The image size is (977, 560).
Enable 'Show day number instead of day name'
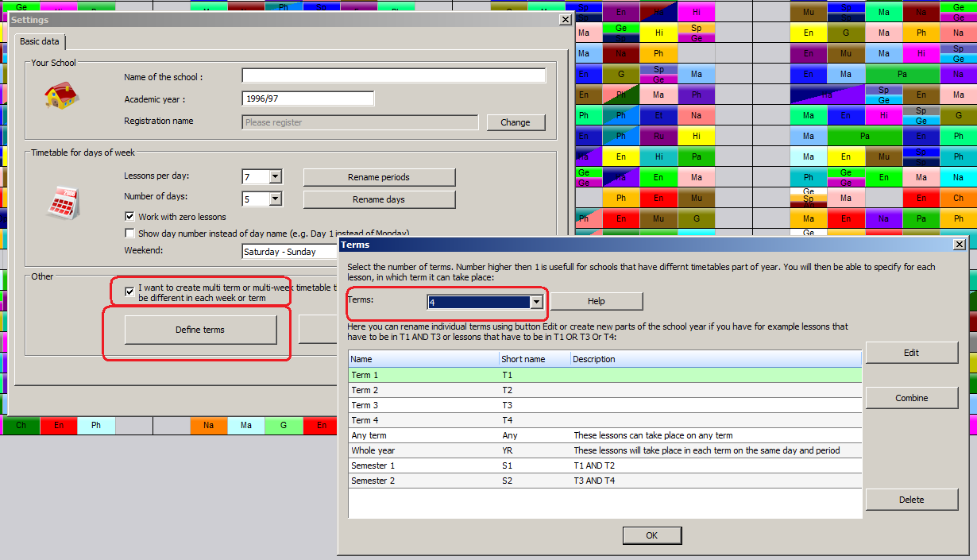130,234
